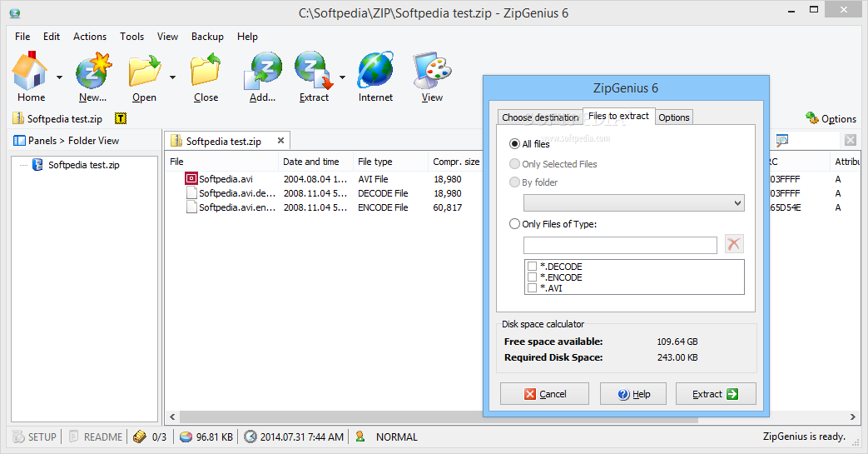Click the yellow T icon beside archive name

[121, 118]
